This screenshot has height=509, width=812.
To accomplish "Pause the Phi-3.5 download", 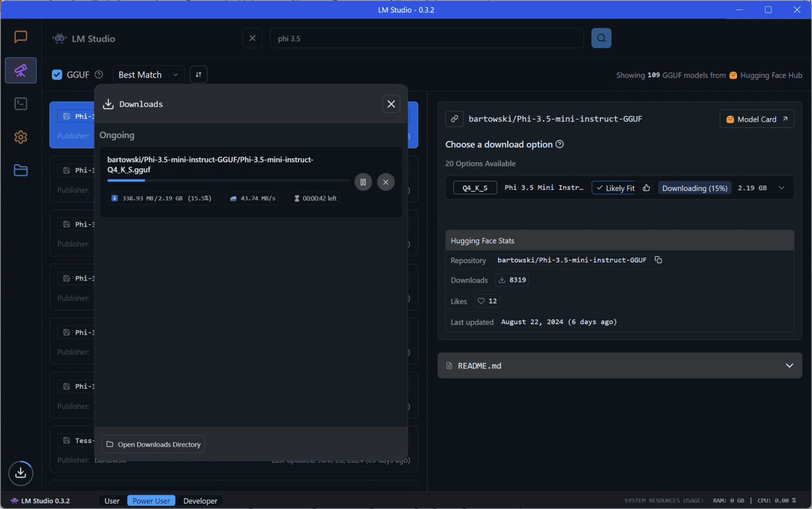I will pyautogui.click(x=363, y=181).
